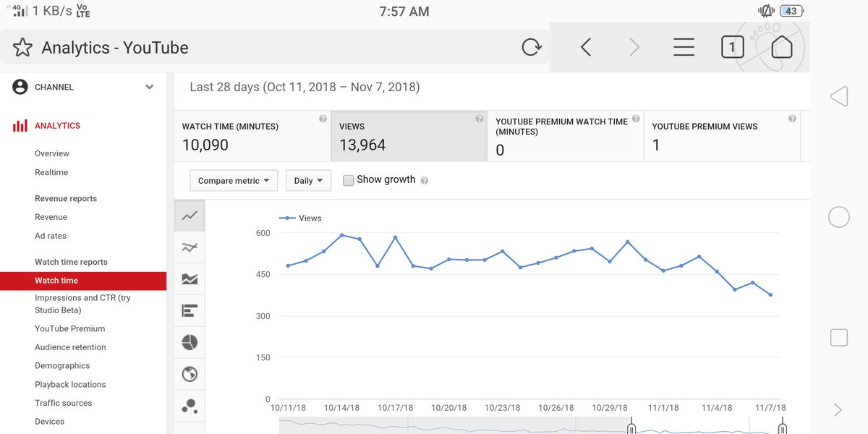The image size is (868, 434).
Task: Go to Overview report
Action: [x=52, y=153]
